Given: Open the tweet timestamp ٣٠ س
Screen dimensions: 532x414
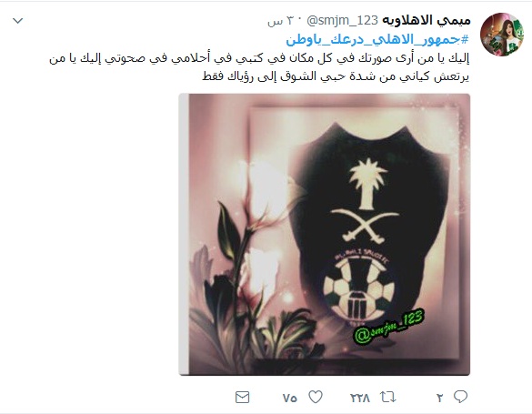Looking at the screenshot, I should [282, 21].
